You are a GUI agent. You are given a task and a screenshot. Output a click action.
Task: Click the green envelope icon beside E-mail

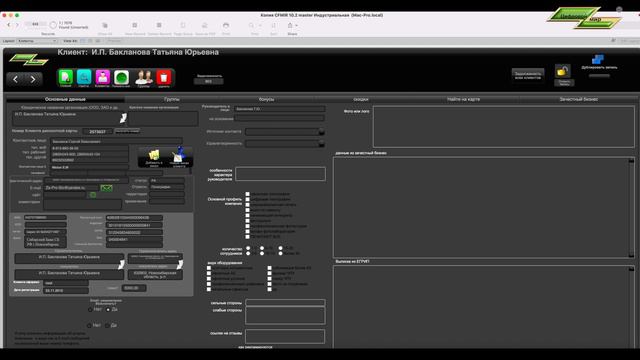pos(107,188)
